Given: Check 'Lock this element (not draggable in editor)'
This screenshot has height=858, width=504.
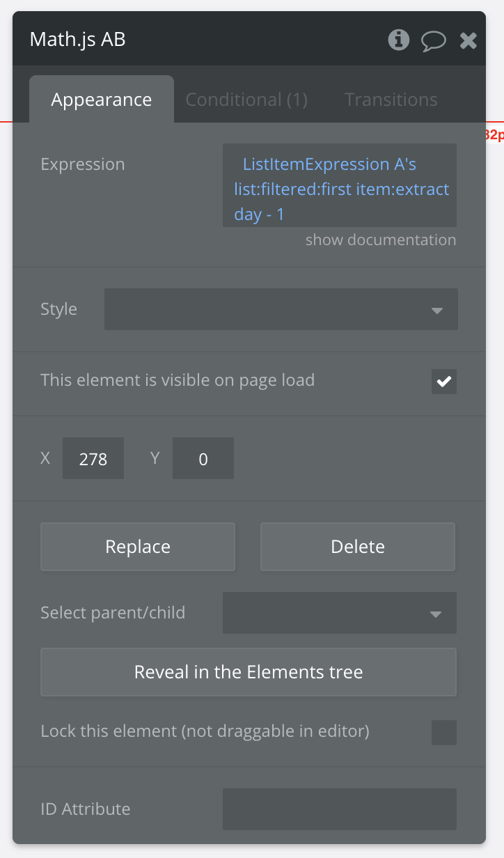Looking at the screenshot, I should point(443,732).
